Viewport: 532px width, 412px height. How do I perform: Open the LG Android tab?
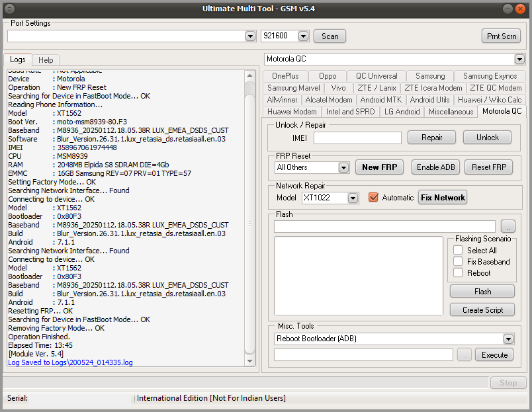point(402,112)
